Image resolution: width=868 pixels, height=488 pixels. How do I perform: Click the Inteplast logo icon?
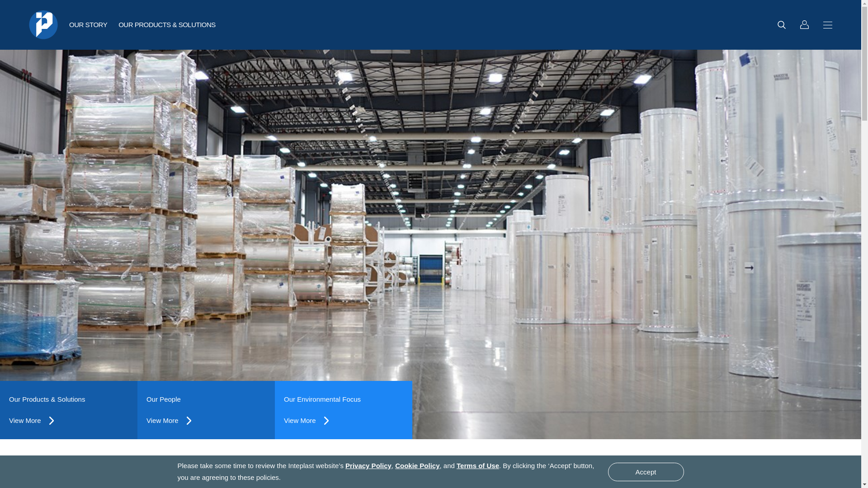43,25
